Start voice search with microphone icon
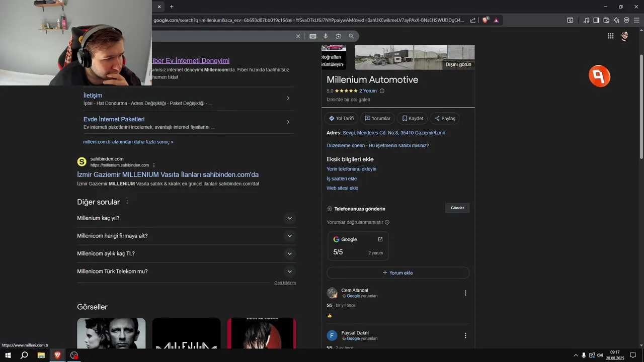Screen dimensions: 644x362 pos(326,36)
